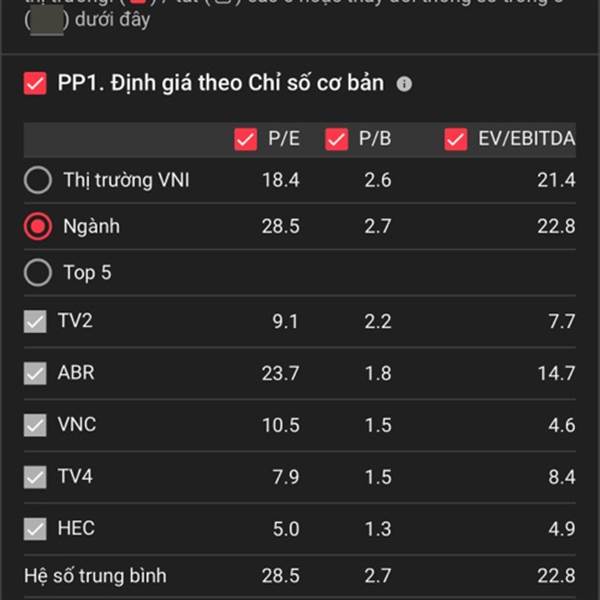Select the Ngành radio option

click(x=38, y=226)
